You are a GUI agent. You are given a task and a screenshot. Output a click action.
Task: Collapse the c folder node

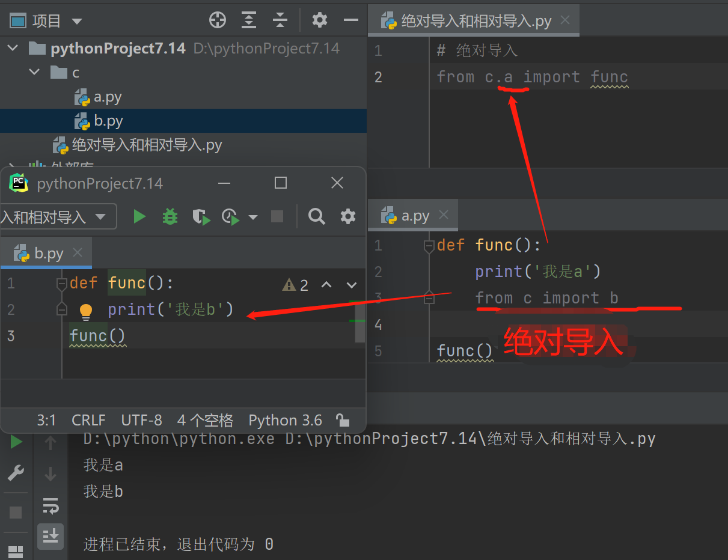tap(35, 73)
